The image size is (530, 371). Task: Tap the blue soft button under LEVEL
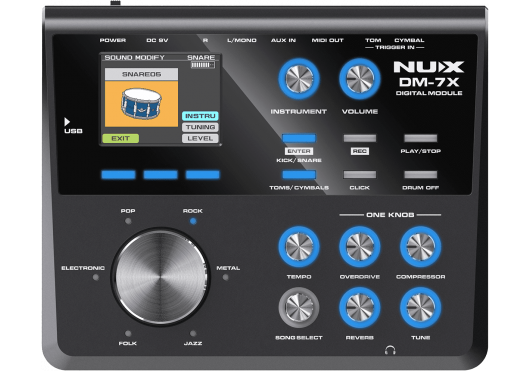(202, 175)
